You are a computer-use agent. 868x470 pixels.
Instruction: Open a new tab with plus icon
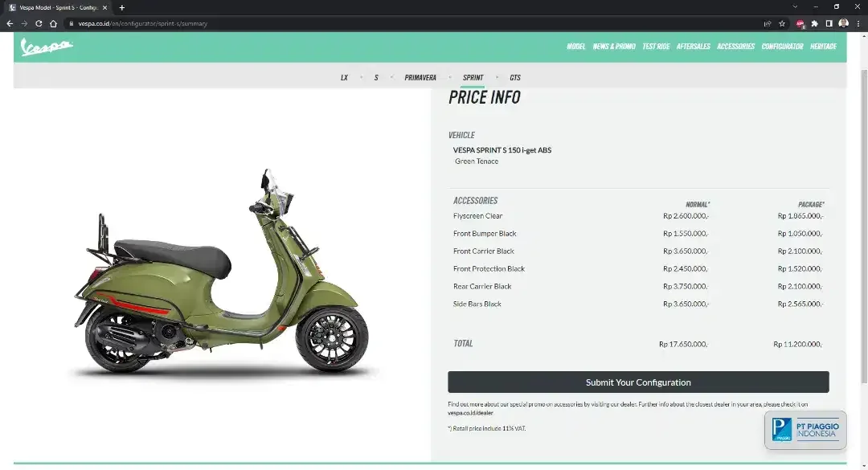click(x=122, y=8)
